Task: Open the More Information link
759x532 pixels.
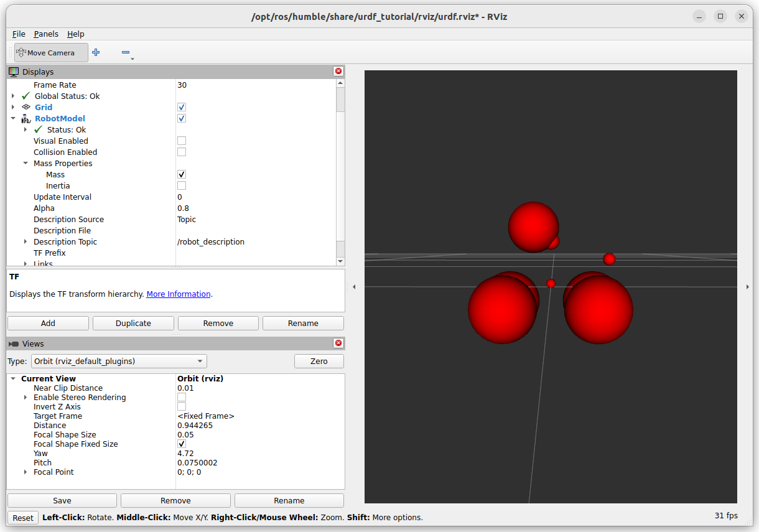Action: 178,294
